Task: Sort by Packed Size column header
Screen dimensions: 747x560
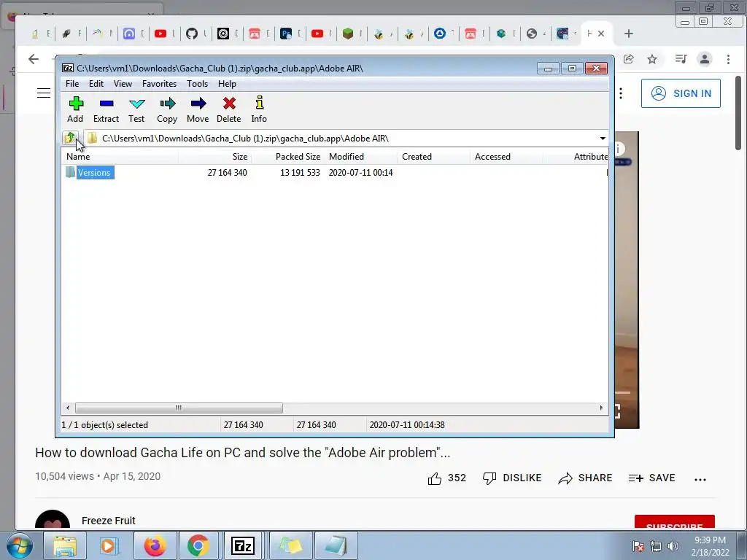Action: [x=287, y=157]
